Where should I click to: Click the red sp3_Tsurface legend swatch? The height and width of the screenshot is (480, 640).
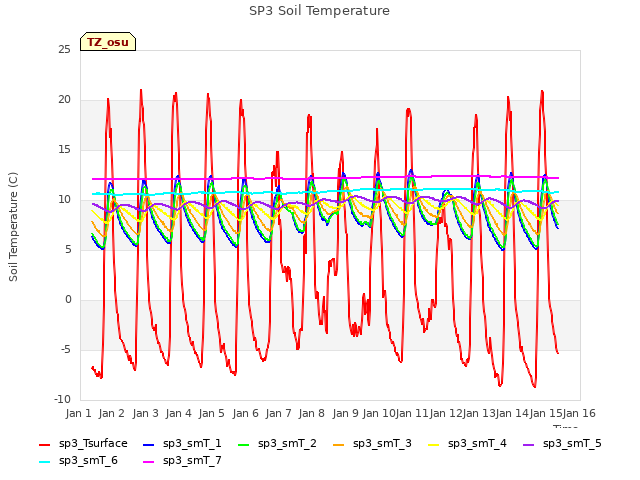44,444
